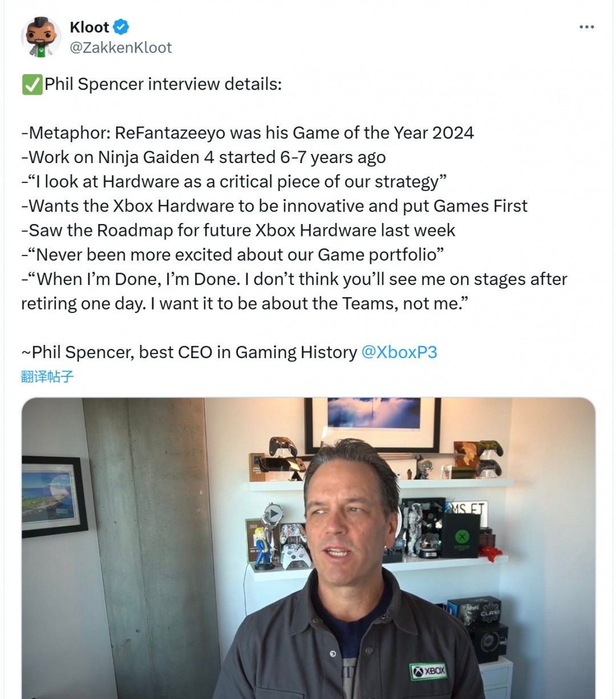The height and width of the screenshot is (699, 616).
Task: Click the small play icon on shelf
Action: 274,514
